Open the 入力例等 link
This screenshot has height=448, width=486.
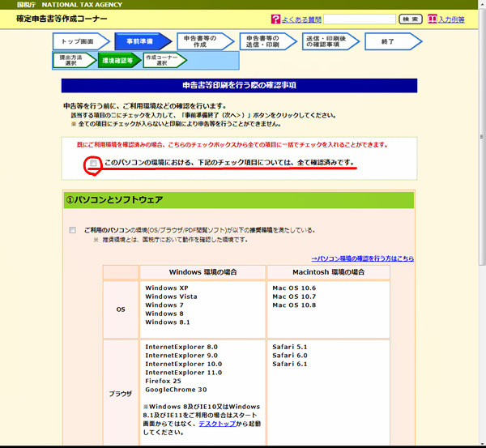(x=451, y=19)
